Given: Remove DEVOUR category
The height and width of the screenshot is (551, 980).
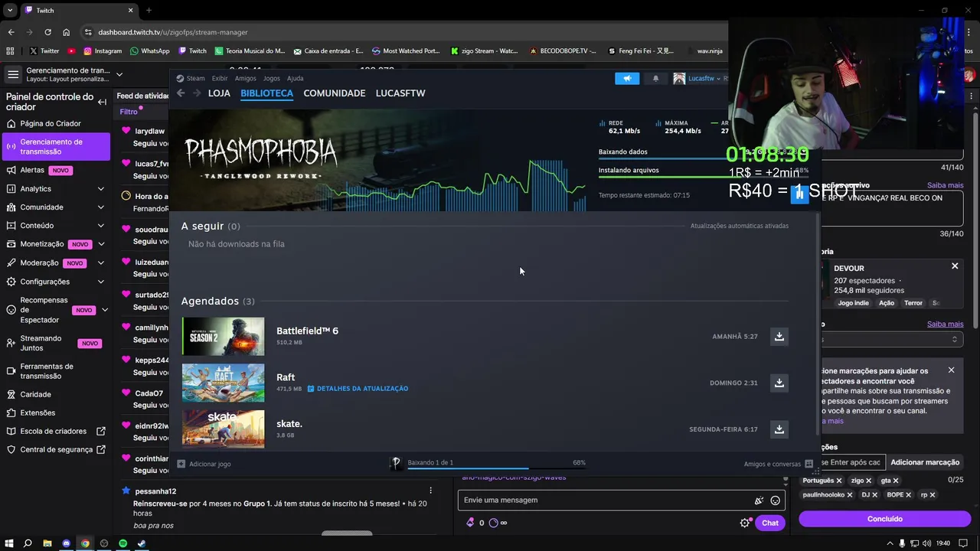Looking at the screenshot, I should pyautogui.click(x=955, y=266).
